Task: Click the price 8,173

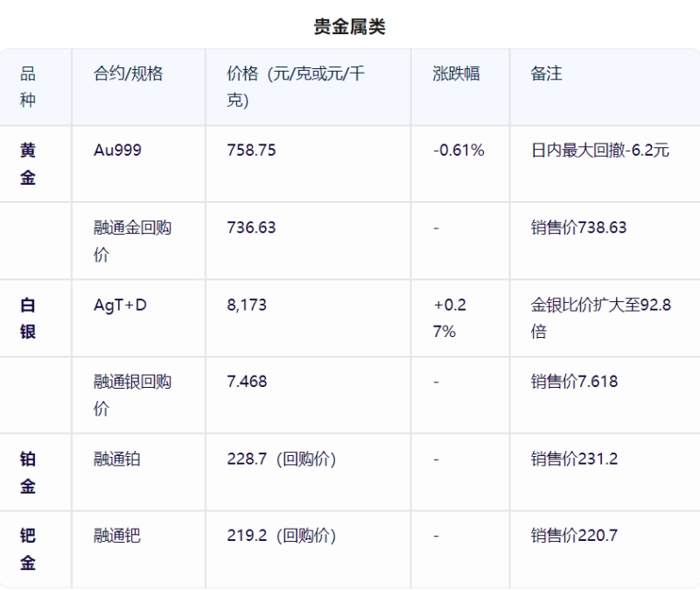Action: (x=247, y=305)
